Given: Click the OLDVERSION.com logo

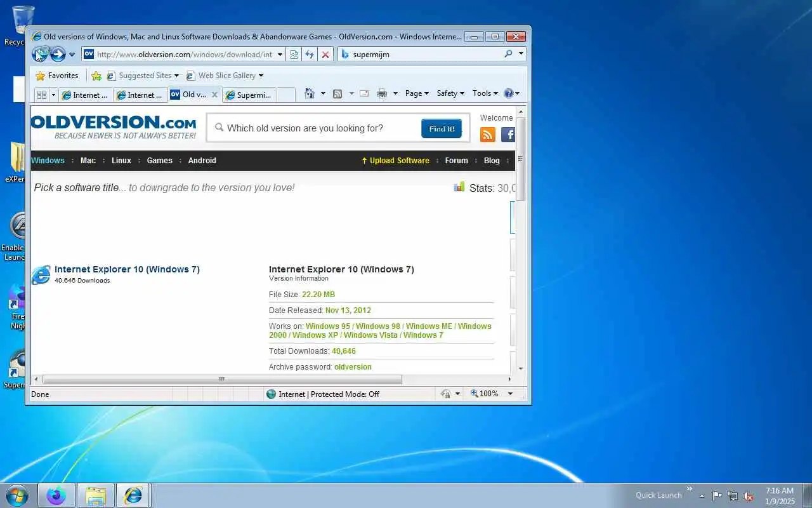Looking at the screenshot, I should pos(114,127).
